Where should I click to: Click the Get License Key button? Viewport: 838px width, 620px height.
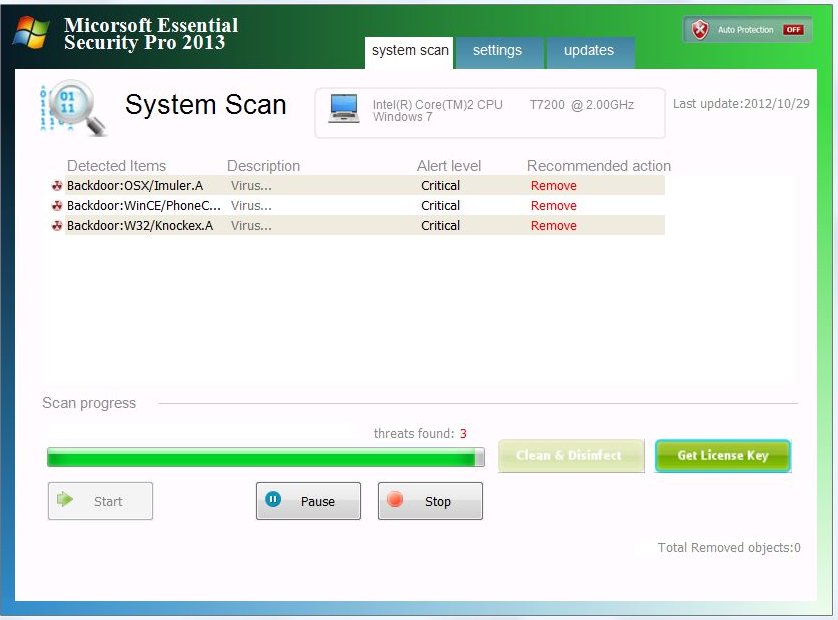(x=723, y=456)
